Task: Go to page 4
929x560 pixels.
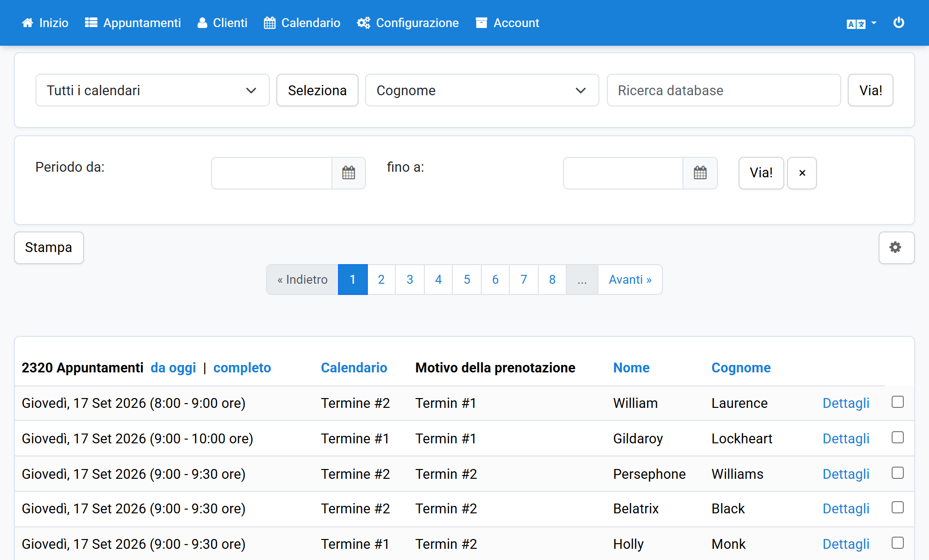Action: pyautogui.click(x=438, y=280)
